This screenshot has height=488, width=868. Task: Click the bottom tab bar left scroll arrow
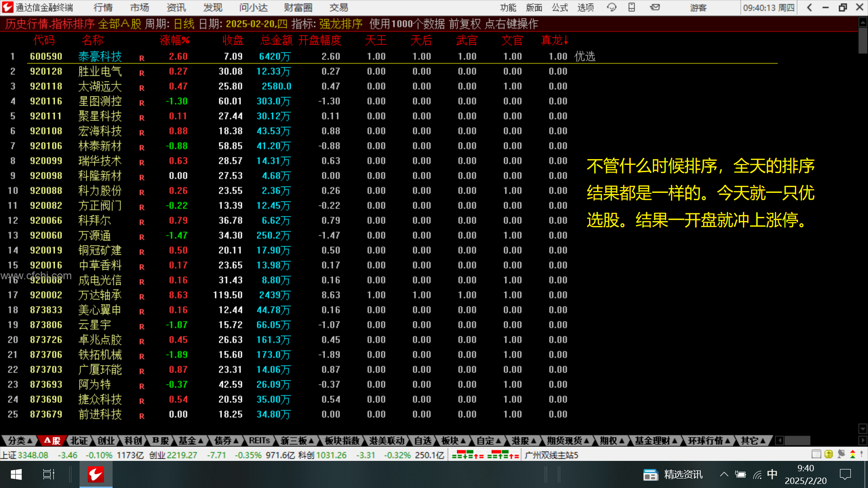tap(779, 441)
